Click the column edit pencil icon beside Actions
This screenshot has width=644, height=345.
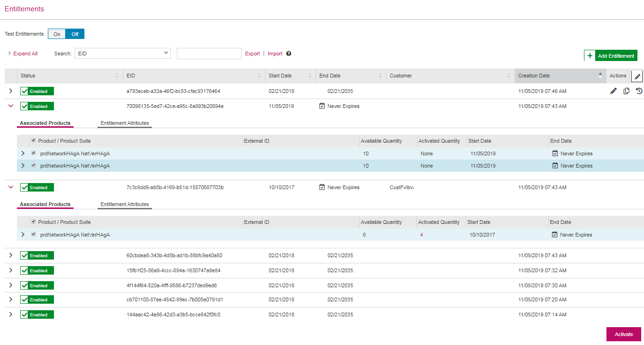[637, 76]
